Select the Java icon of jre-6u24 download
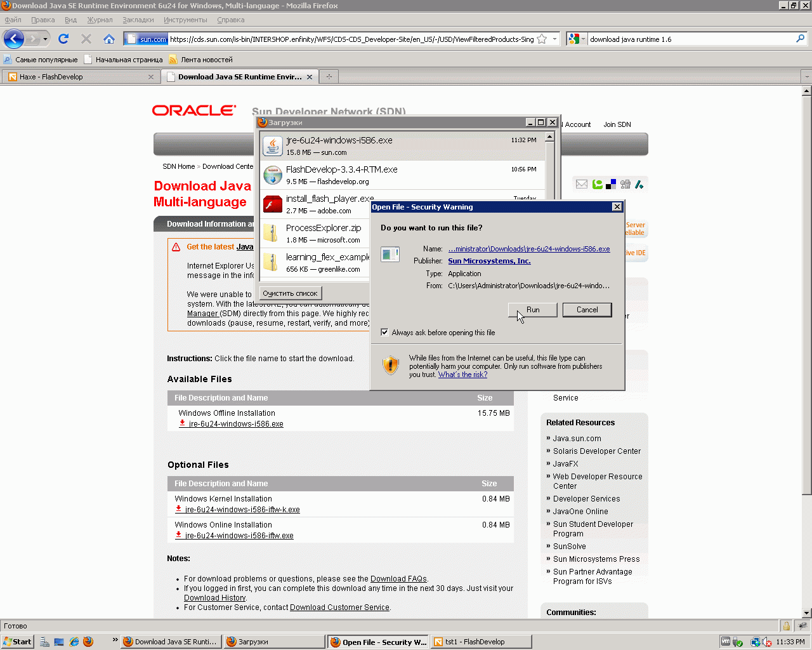Viewport: 812px width, 650px height. 272,146
